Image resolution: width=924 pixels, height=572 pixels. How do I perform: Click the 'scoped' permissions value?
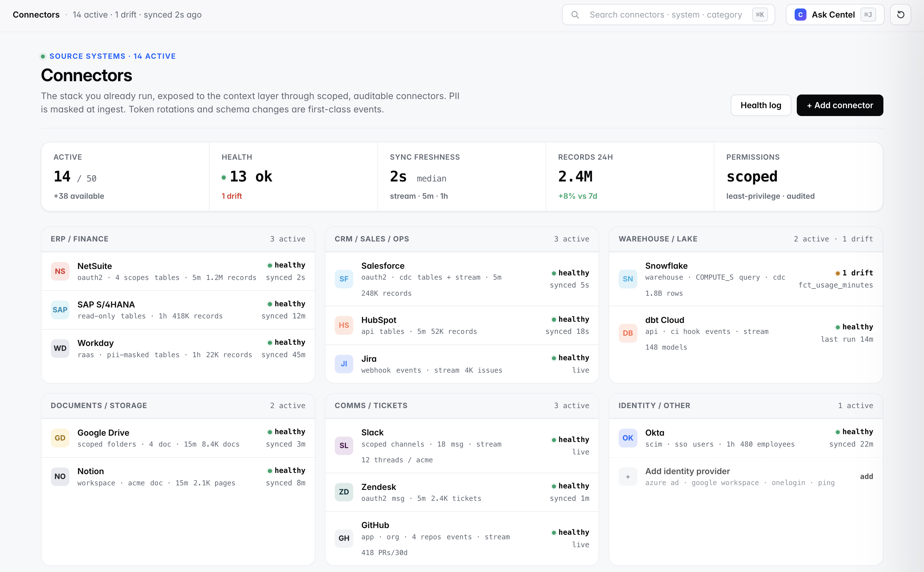(x=752, y=177)
